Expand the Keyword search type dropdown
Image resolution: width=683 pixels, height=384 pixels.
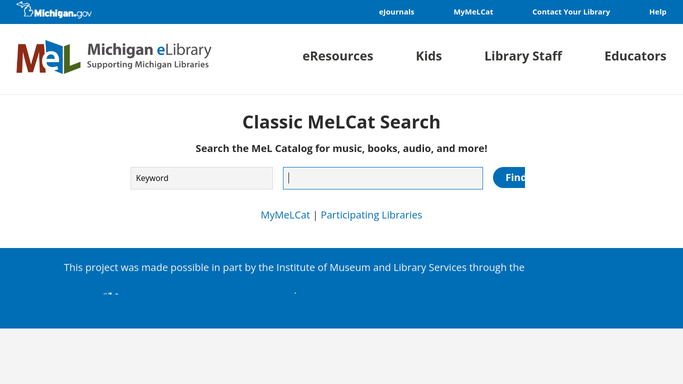[x=202, y=178]
